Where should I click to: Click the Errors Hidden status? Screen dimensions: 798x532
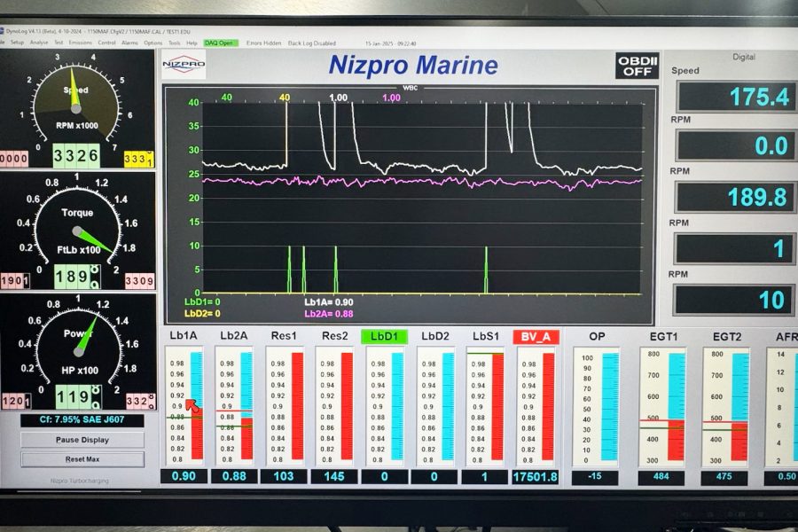click(x=263, y=43)
